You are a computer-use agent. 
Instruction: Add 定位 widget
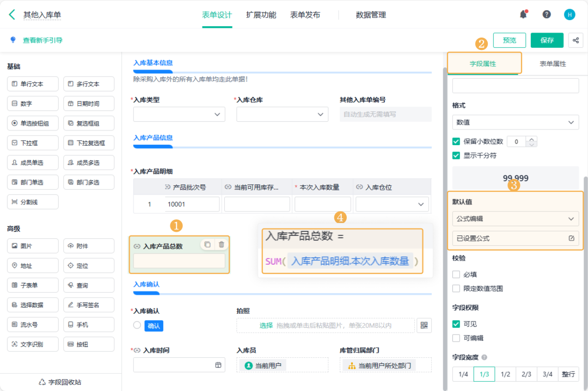tap(89, 265)
